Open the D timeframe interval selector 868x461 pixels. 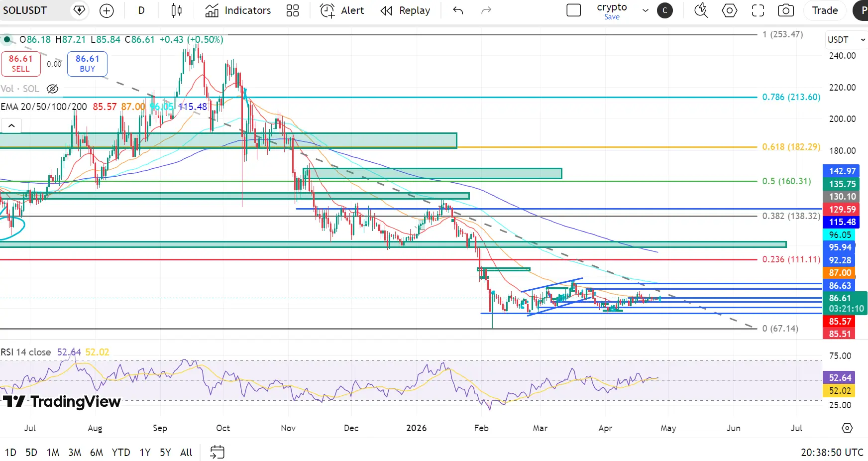pyautogui.click(x=141, y=10)
